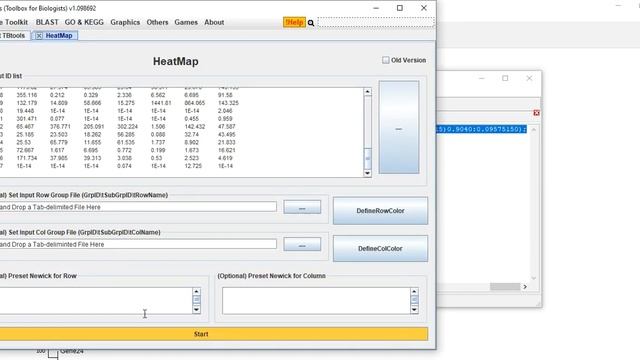Viewport: 640px width, 360px height.
Task: Open the !Help button
Action: [294, 22]
